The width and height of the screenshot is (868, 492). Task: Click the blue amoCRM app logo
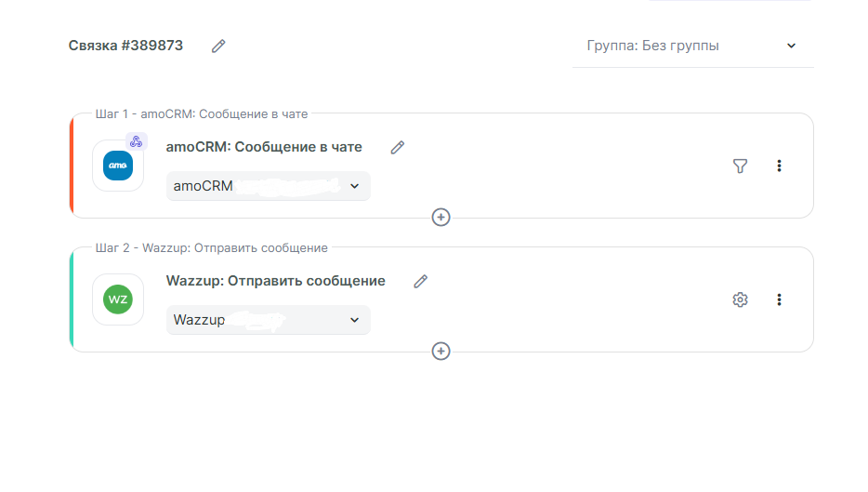118,166
